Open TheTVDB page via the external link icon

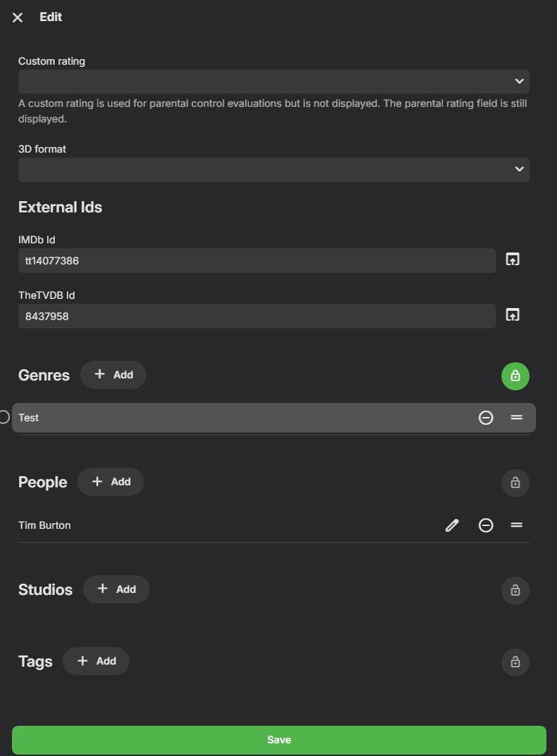click(x=512, y=314)
